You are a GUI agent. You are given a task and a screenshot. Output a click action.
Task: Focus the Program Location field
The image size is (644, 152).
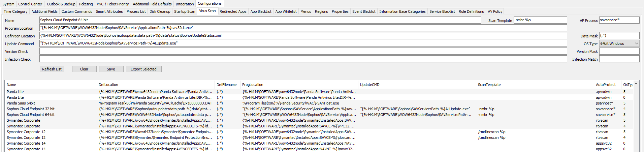point(303,28)
